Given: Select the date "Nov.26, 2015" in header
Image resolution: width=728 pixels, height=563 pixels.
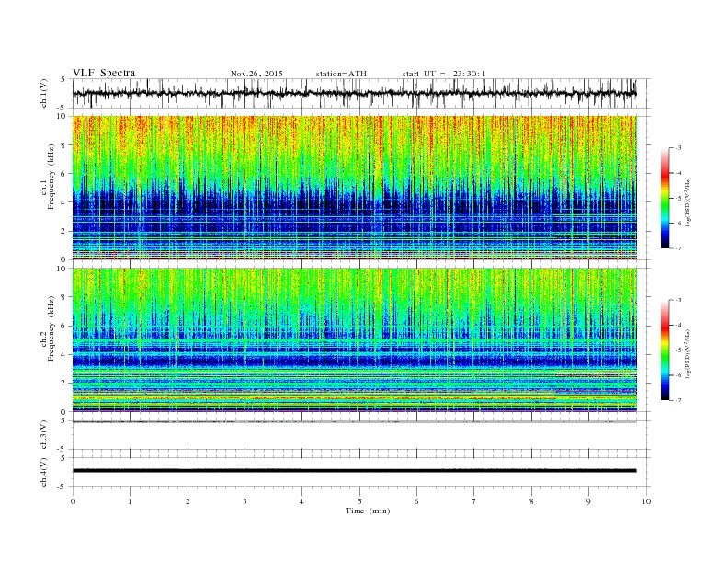Looking at the screenshot, I should [256, 74].
